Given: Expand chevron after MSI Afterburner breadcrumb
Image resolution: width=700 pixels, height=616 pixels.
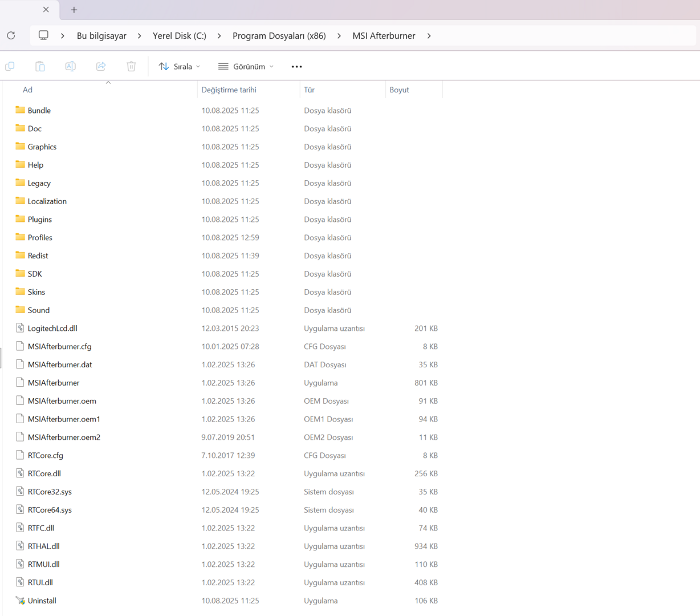Looking at the screenshot, I should (x=429, y=35).
